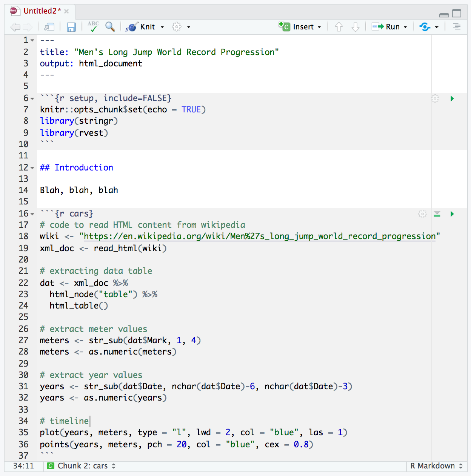Select the Untitled2 tab

tap(42, 11)
